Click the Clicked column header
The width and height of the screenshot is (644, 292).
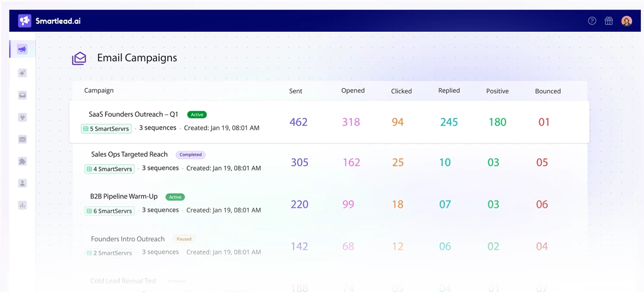pos(401,91)
